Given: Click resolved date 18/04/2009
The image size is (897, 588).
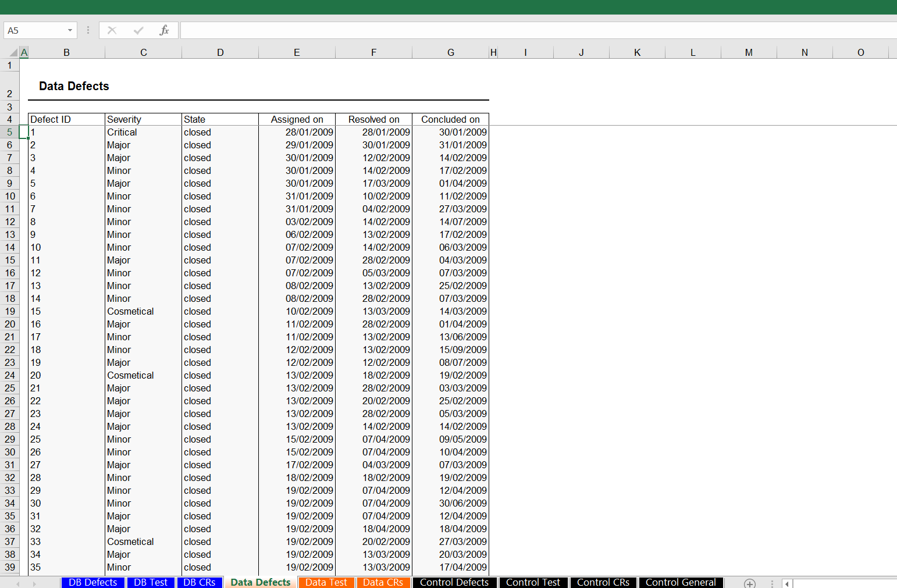Looking at the screenshot, I should pyautogui.click(x=374, y=529).
